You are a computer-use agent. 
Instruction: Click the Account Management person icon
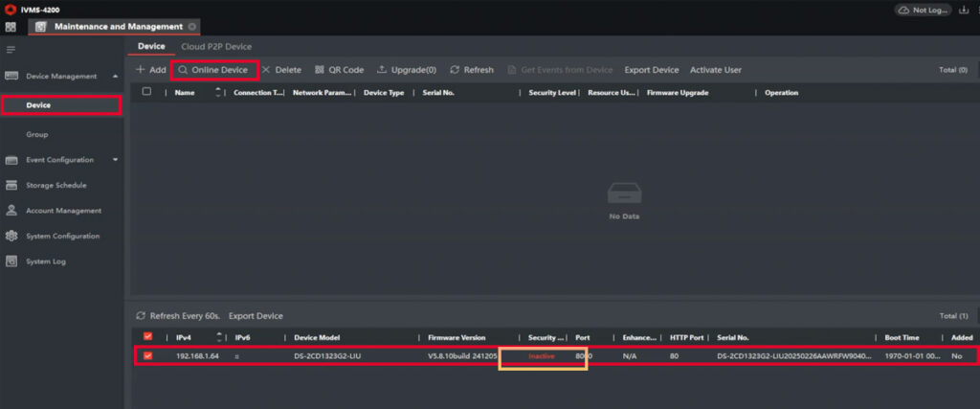point(11,211)
